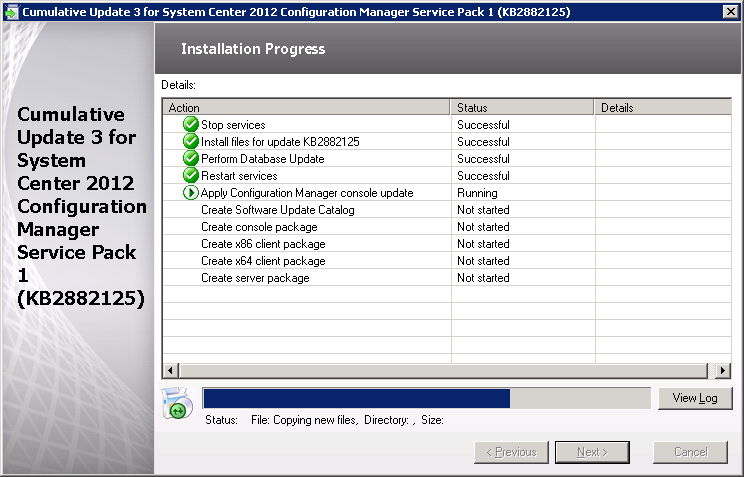Click 'Not started' status for Create x86 client package
Viewport: 744px width, 477px height.
[483, 244]
